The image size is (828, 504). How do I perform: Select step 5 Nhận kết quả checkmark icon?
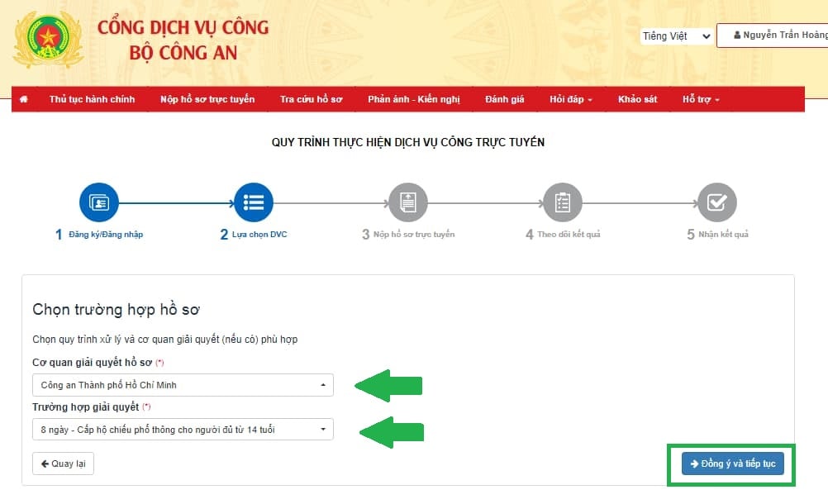(x=717, y=202)
